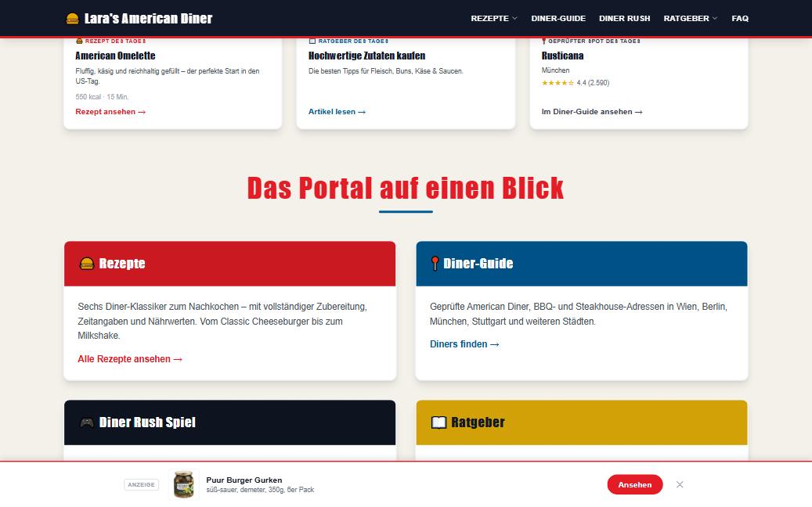Expand the RATGEBER dropdown chevron

(715, 18)
